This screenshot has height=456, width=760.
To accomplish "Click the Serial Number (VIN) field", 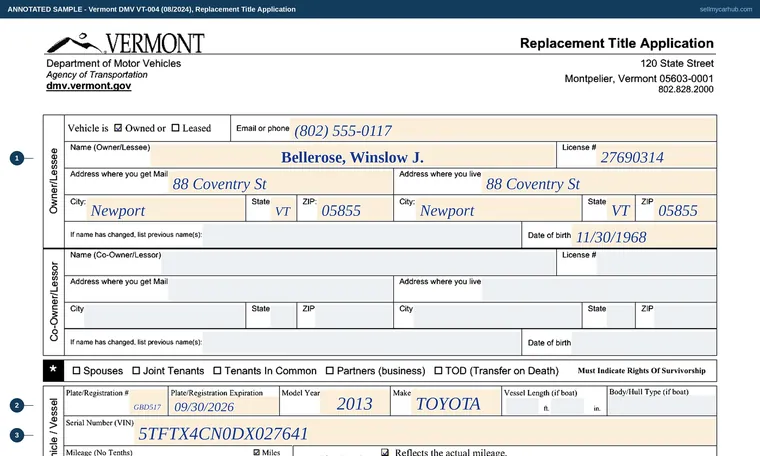I will [x=426, y=432].
